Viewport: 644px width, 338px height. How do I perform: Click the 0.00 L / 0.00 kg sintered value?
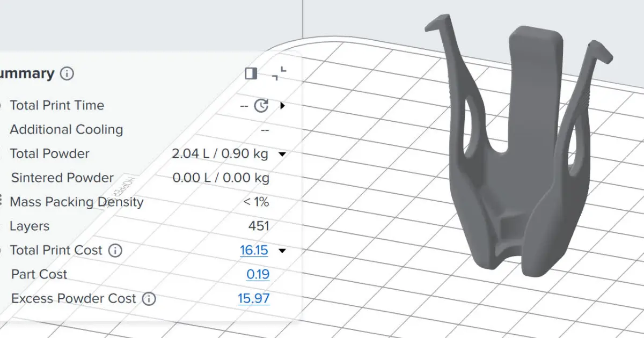pyautogui.click(x=221, y=178)
